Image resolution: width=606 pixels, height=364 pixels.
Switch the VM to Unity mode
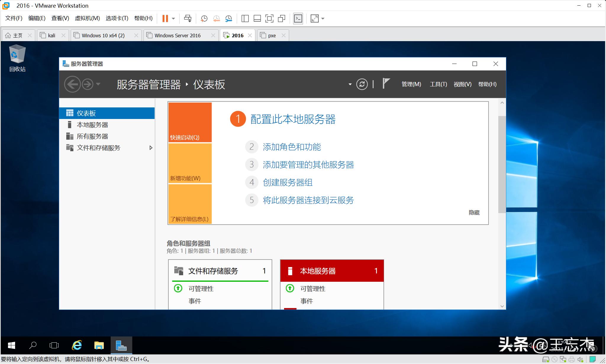281,18
